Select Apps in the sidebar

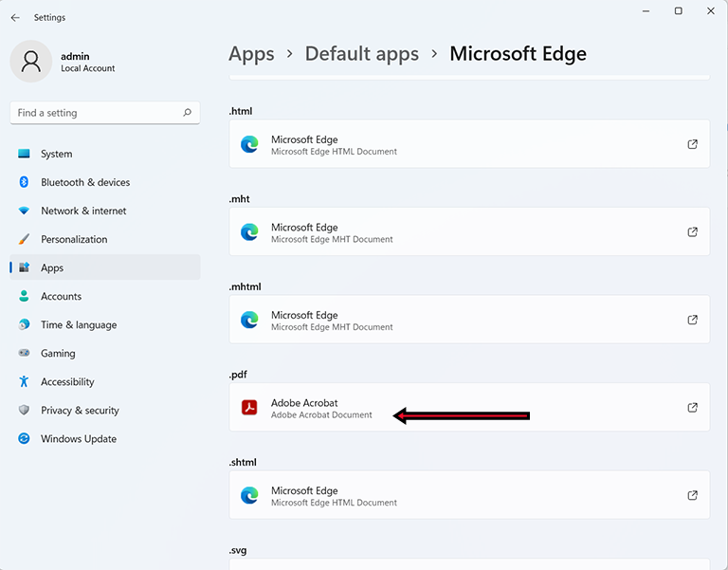[105, 267]
